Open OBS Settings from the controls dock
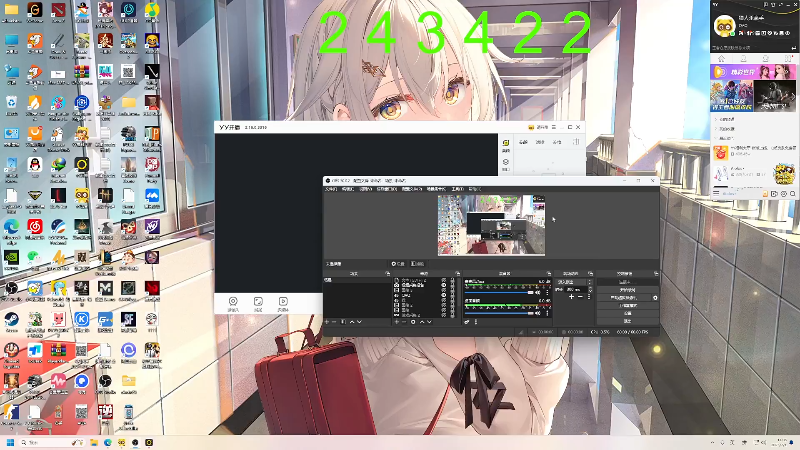 [628, 313]
